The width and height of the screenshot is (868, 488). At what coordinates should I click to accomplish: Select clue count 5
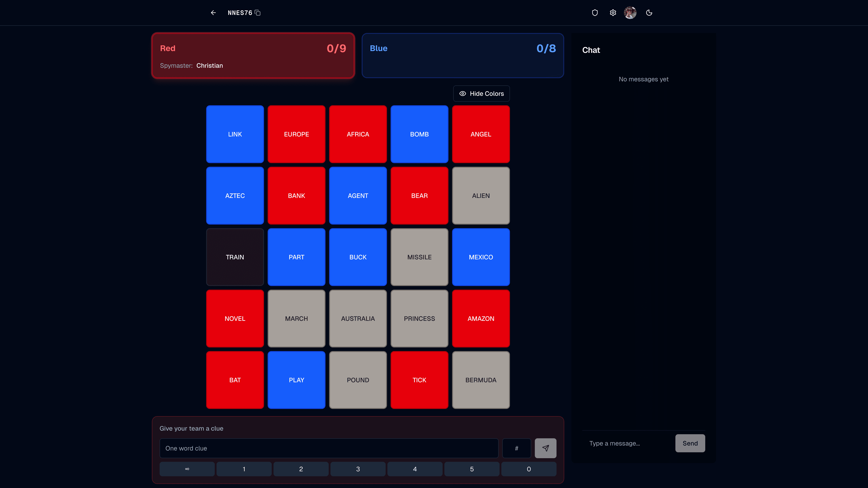click(x=472, y=469)
